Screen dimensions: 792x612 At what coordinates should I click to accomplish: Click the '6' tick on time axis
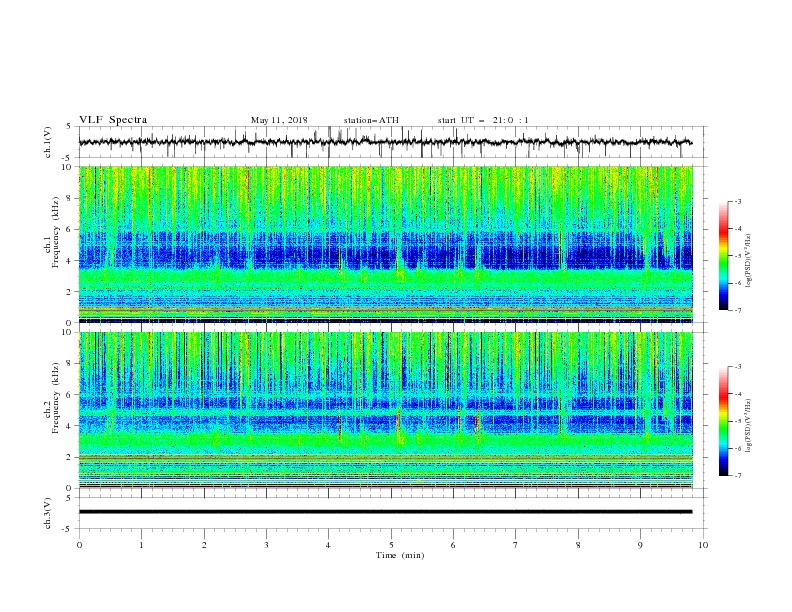(x=453, y=545)
